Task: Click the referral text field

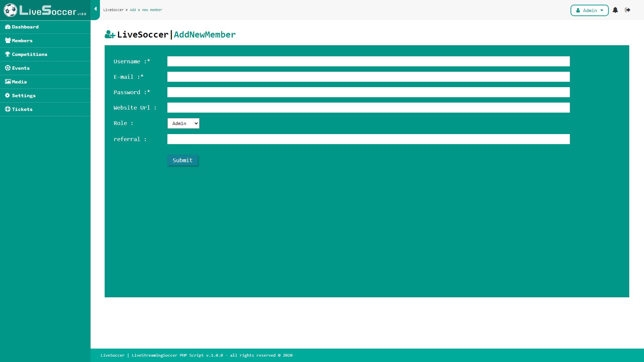Action: pos(368,139)
